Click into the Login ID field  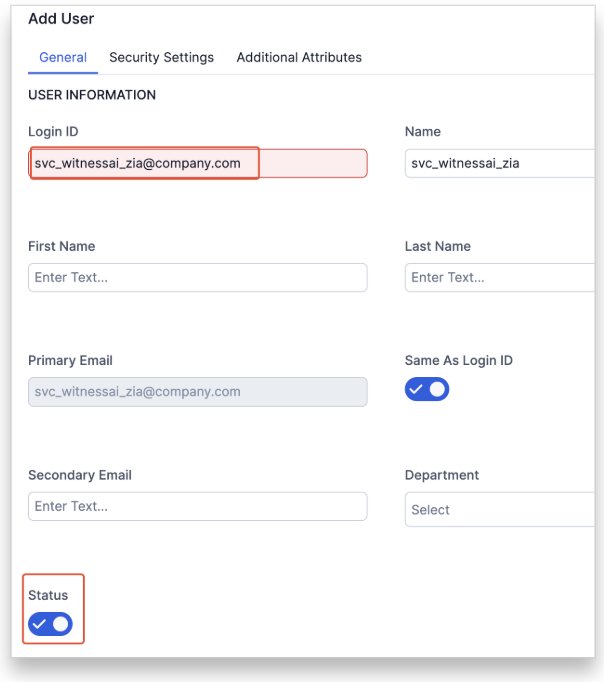pos(197,163)
